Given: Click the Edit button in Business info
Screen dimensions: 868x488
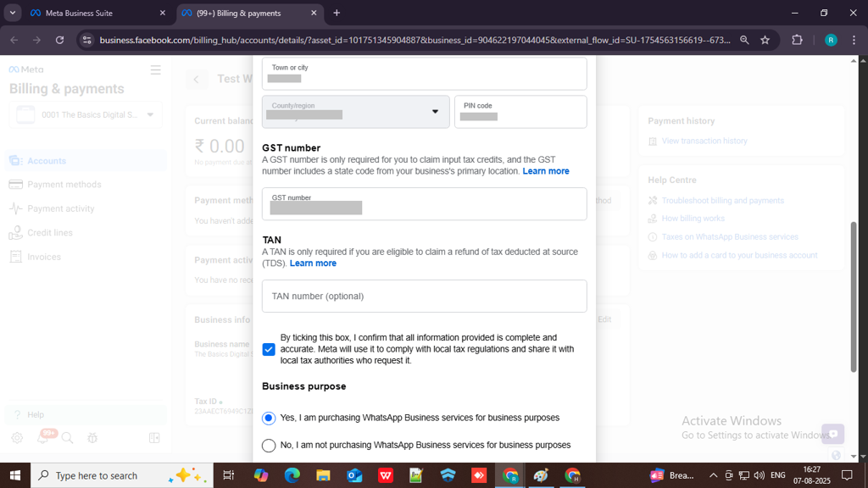Looking at the screenshot, I should pyautogui.click(x=604, y=319).
